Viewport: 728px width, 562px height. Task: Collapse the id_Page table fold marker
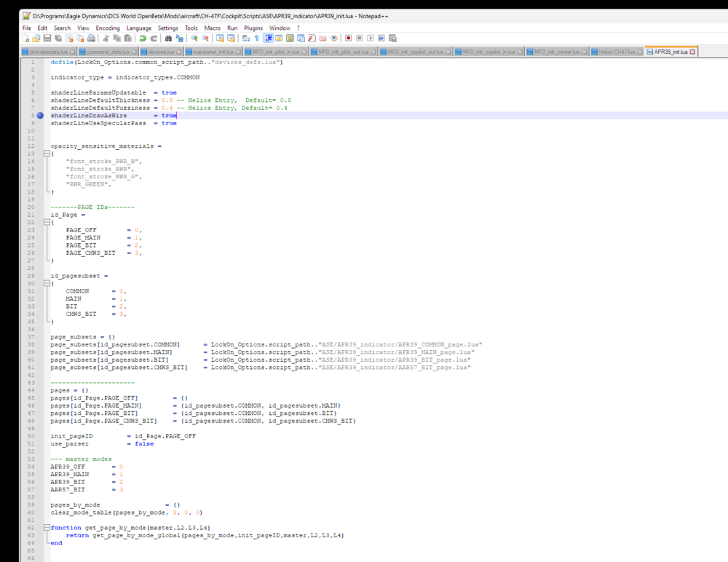pyautogui.click(x=45, y=221)
